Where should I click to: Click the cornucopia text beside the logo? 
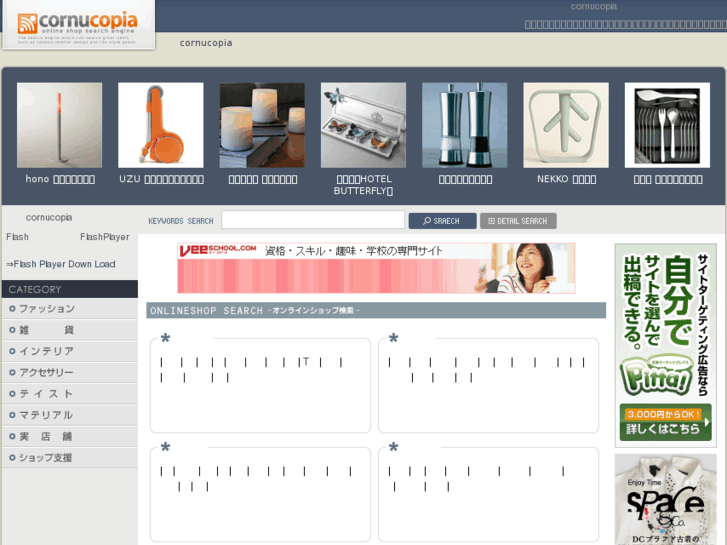pos(206,43)
